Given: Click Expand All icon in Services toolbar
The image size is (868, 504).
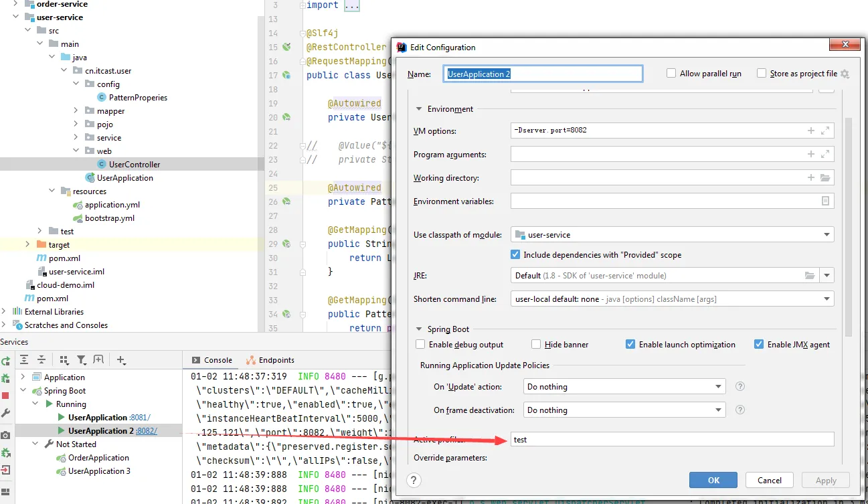Looking at the screenshot, I should 24,359.
